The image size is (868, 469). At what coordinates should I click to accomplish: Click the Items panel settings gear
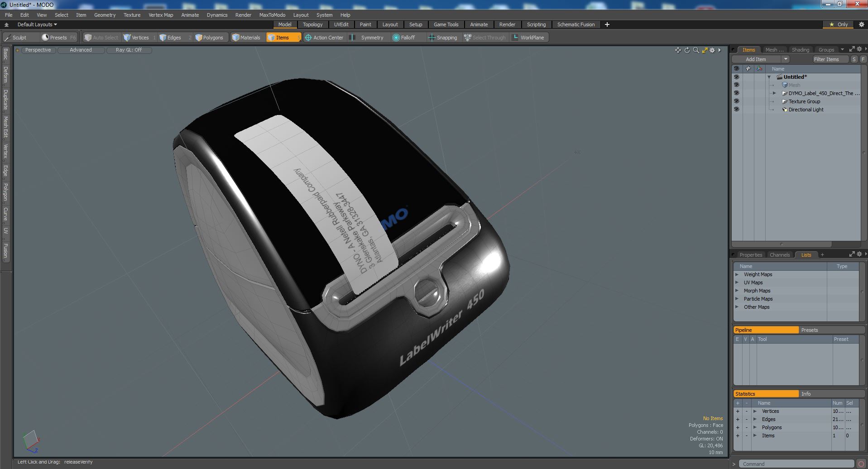pyautogui.click(x=859, y=49)
